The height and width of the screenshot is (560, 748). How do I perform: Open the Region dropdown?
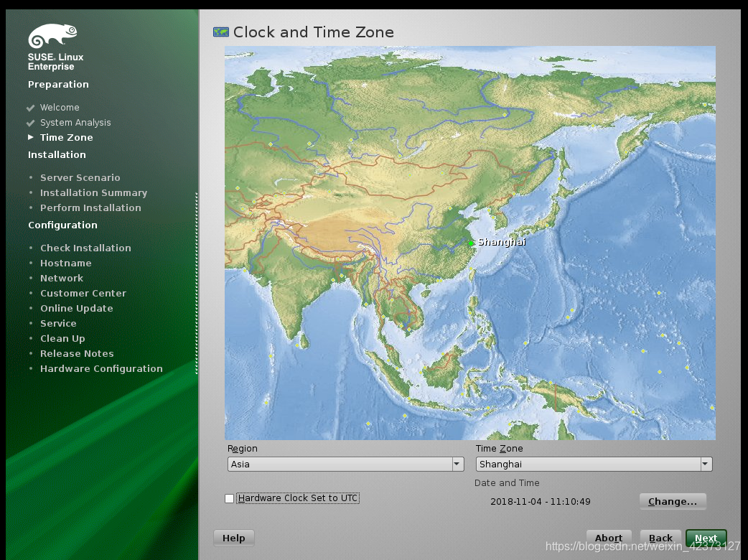click(345, 464)
